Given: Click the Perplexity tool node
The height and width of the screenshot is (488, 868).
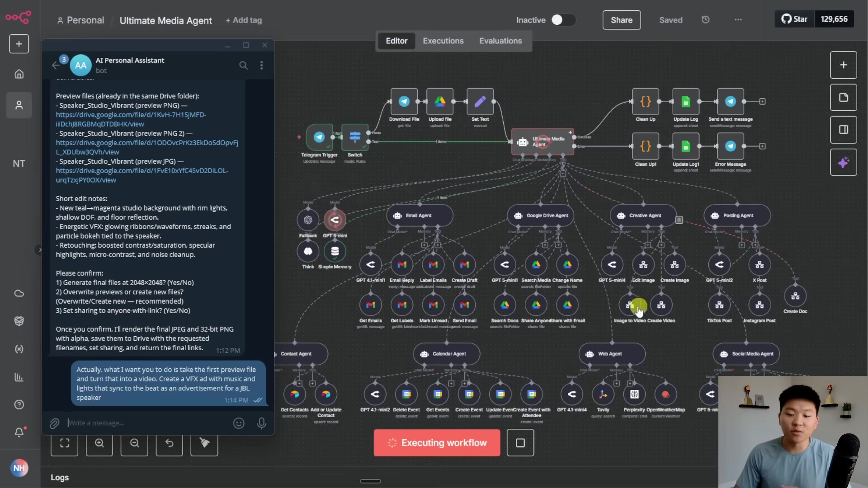Looking at the screenshot, I should tap(634, 394).
